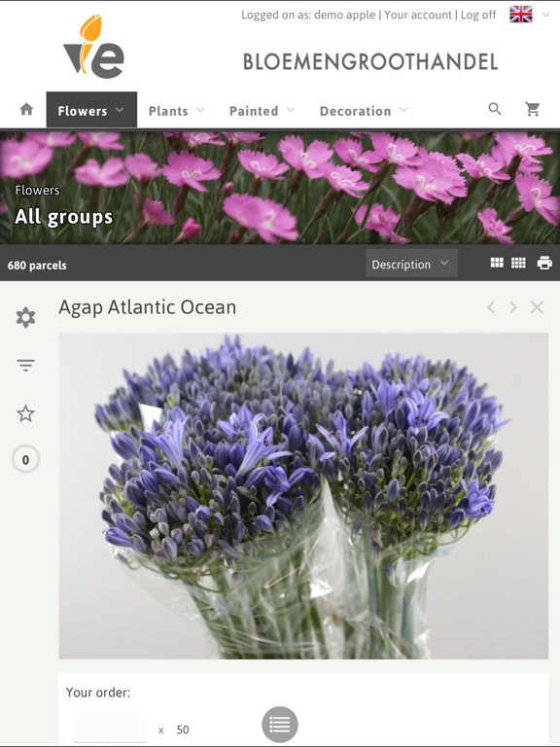Click the BLOEMENGROOTHANDEL heading
560x747 pixels.
pyautogui.click(x=370, y=62)
